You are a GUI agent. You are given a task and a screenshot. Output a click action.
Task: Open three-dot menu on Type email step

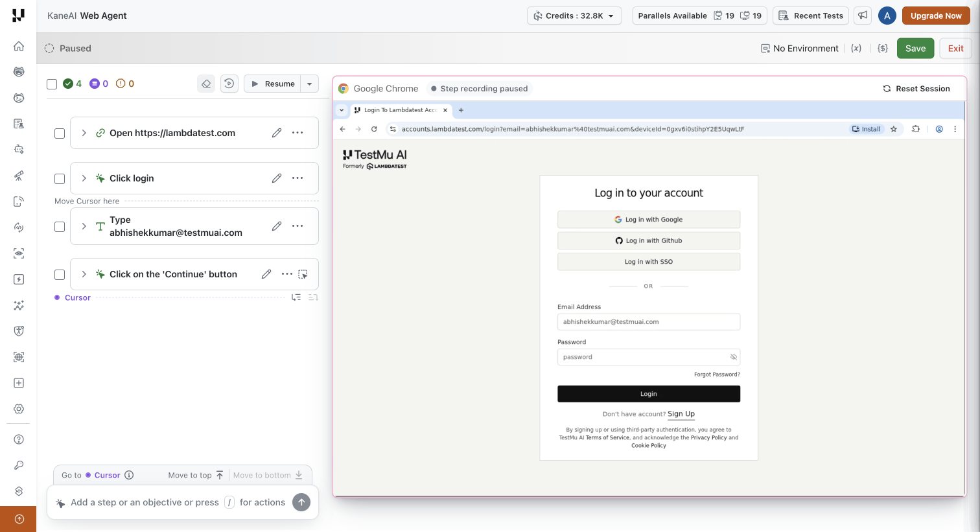(x=297, y=226)
